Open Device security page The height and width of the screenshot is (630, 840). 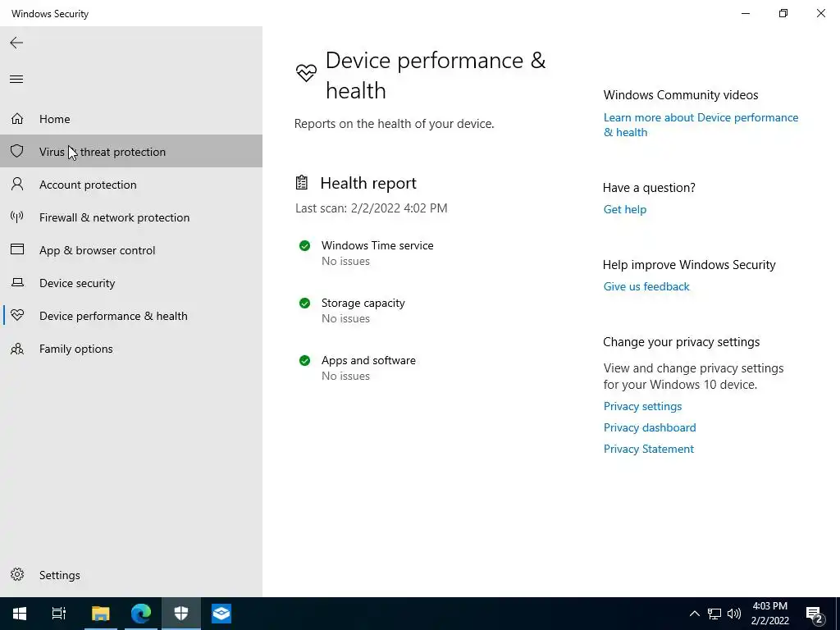131,283
